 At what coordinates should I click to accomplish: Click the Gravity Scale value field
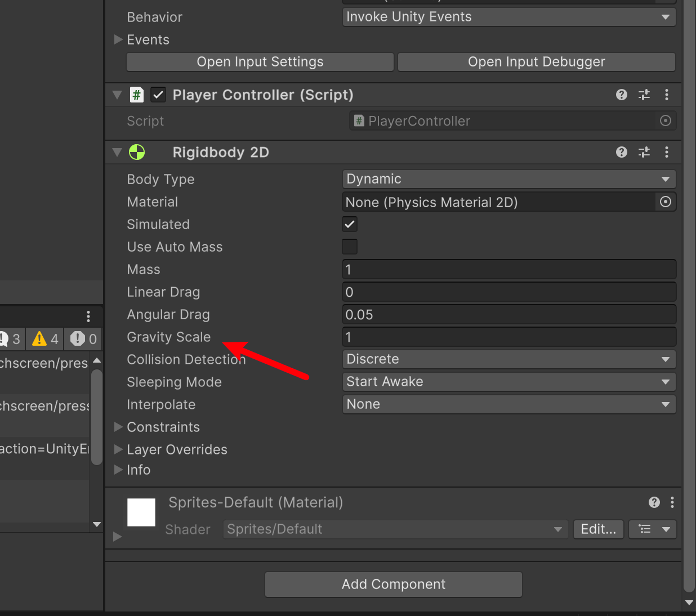[509, 337]
